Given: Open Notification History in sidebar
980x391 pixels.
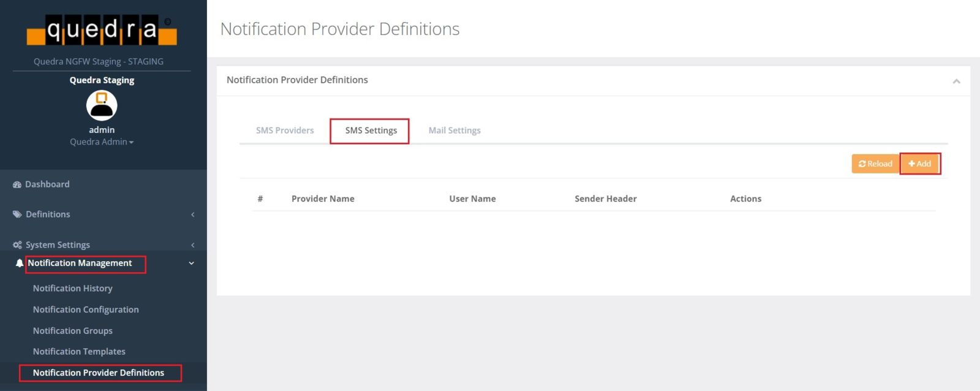Looking at the screenshot, I should coord(73,289).
